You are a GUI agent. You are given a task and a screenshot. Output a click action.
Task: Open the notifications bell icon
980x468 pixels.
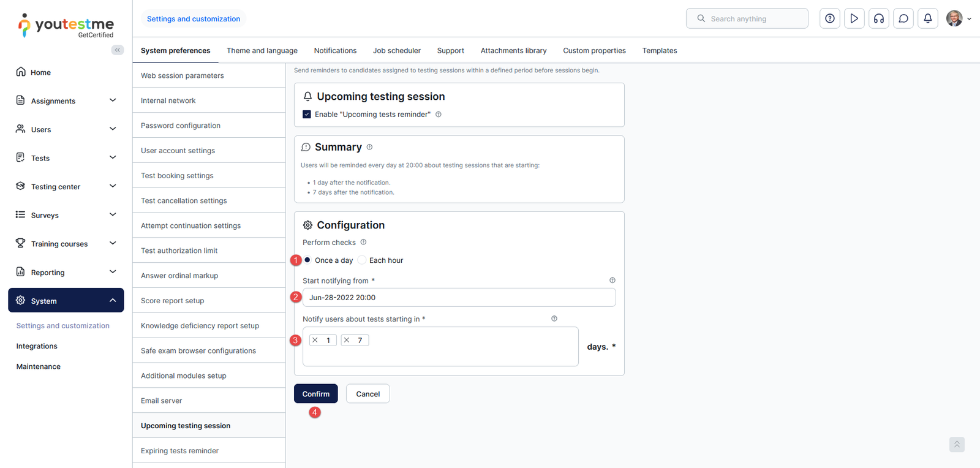[x=927, y=18]
